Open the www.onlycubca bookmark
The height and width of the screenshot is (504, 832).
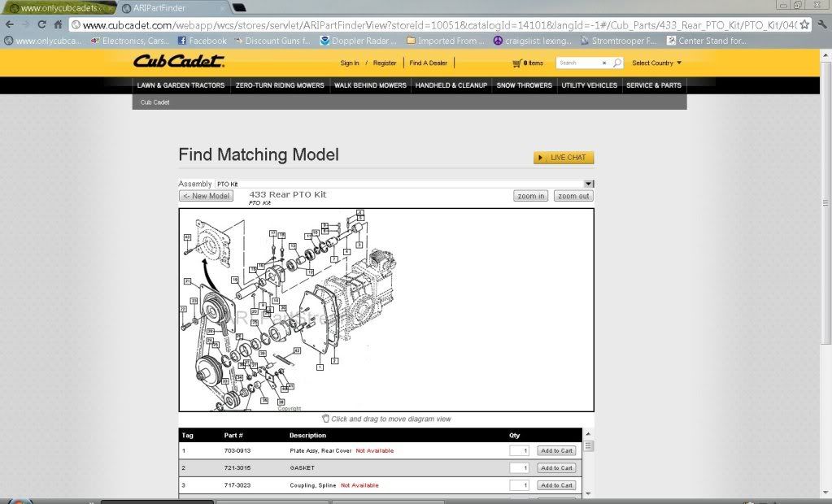pos(42,41)
